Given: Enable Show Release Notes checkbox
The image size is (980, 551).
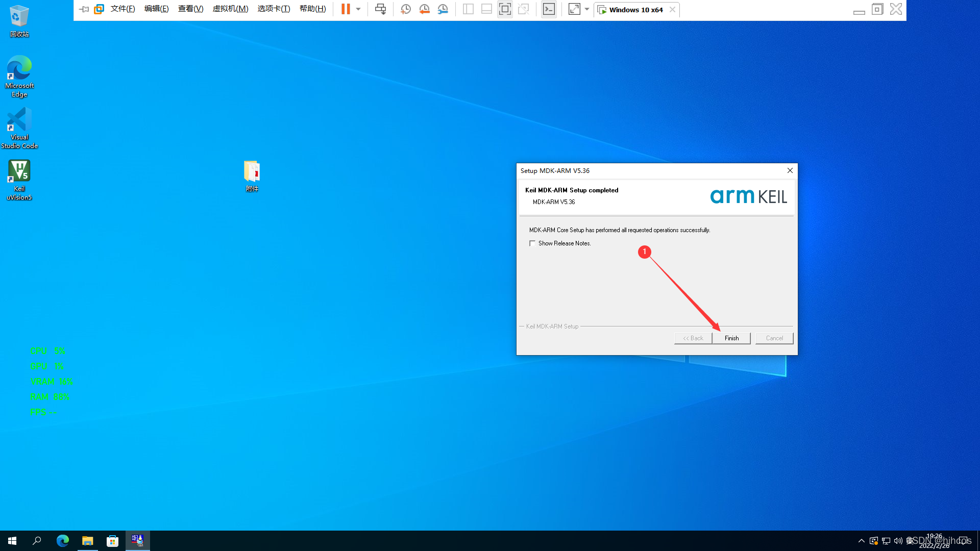Looking at the screenshot, I should (x=532, y=243).
